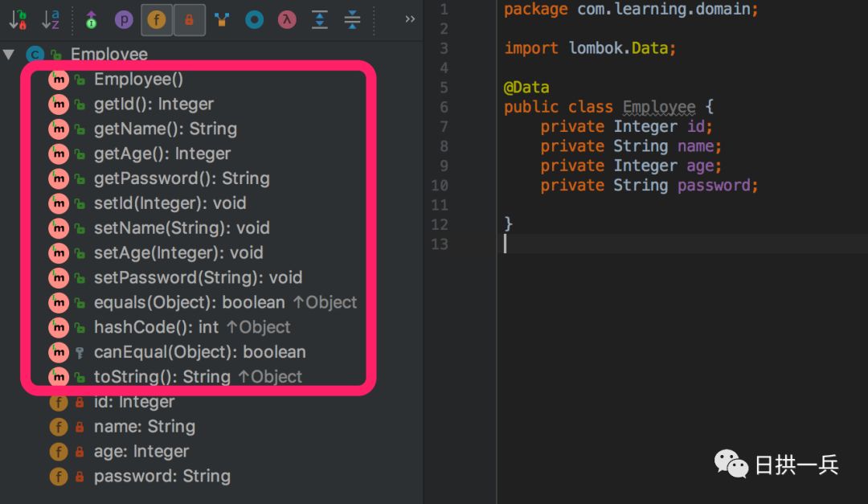Toggle Sort by Visibility in Structure toolbar

tap(18, 20)
